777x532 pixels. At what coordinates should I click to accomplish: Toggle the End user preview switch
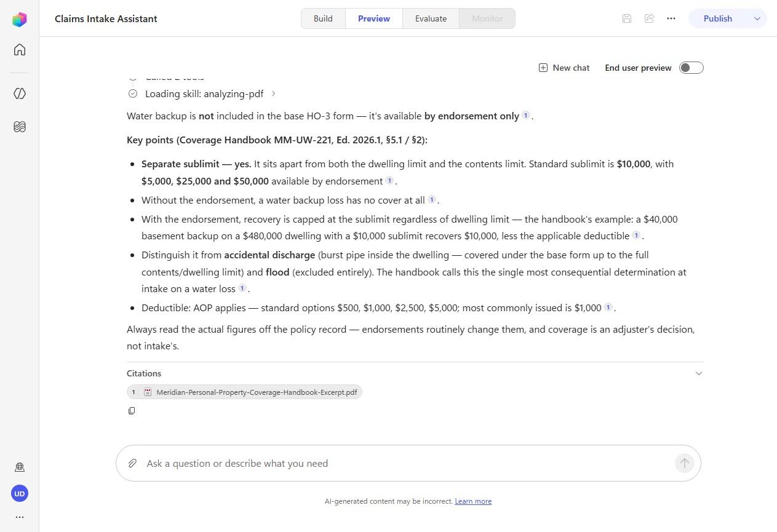(x=691, y=68)
